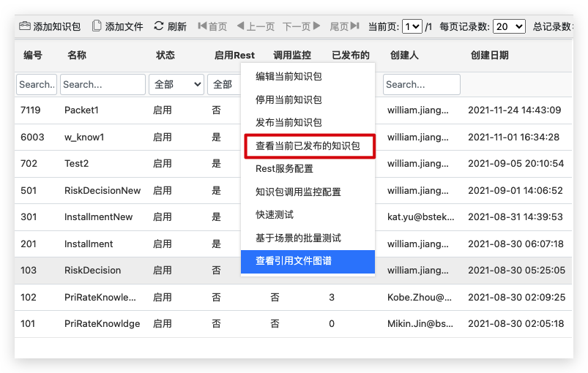The width and height of the screenshot is (588, 373).
Task: Choose 停用当前知识包 menu entry
Action: click(x=289, y=99)
